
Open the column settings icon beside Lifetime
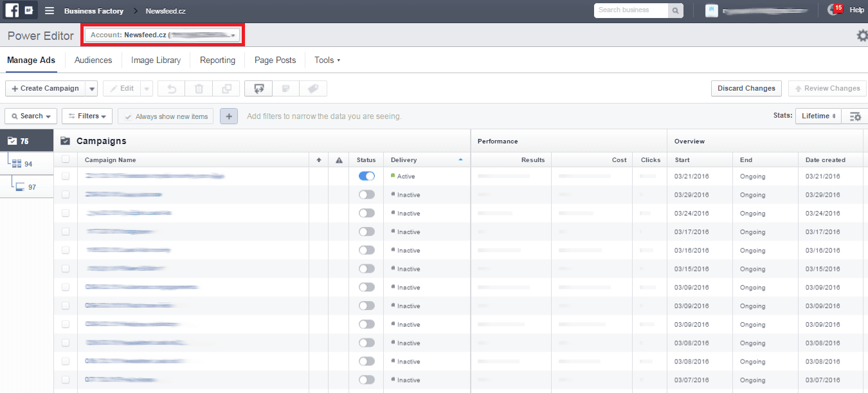point(854,116)
